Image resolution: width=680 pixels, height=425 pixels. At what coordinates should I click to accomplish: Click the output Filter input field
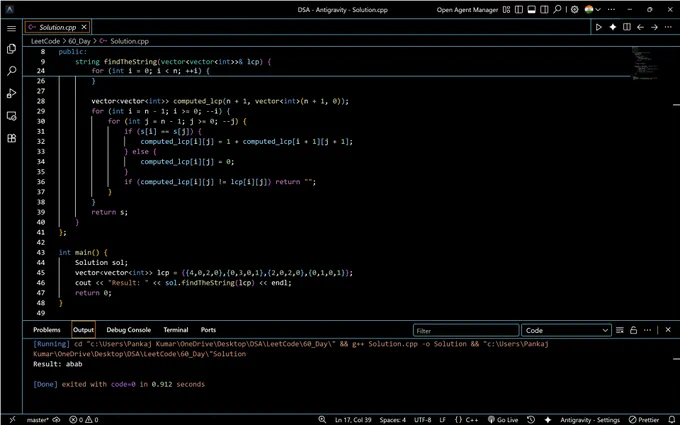point(466,330)
